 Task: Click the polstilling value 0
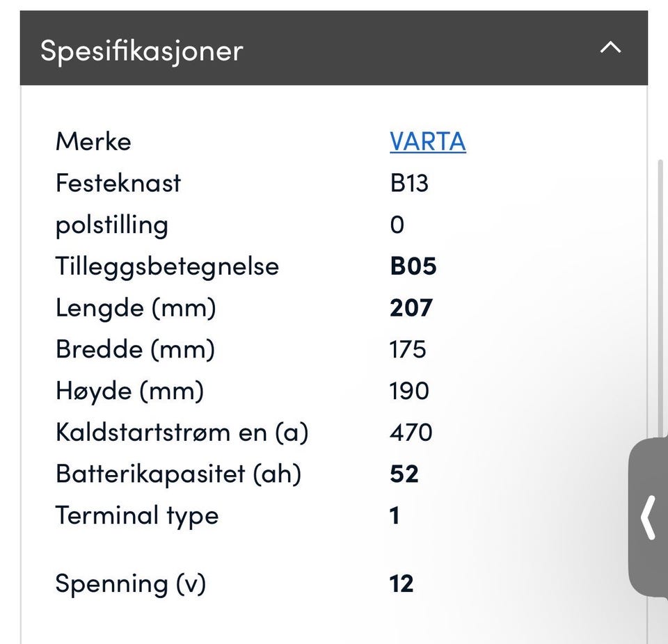tap(397, 225)
